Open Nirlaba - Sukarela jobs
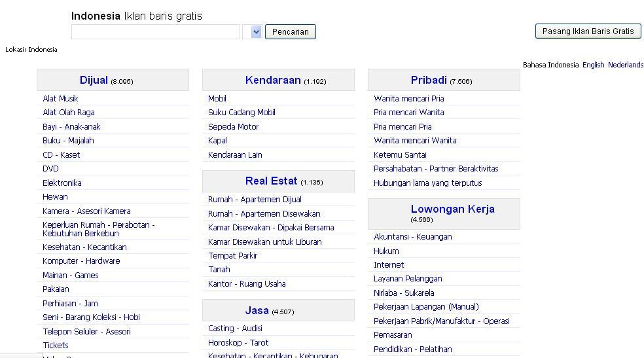 coord(404,293)
